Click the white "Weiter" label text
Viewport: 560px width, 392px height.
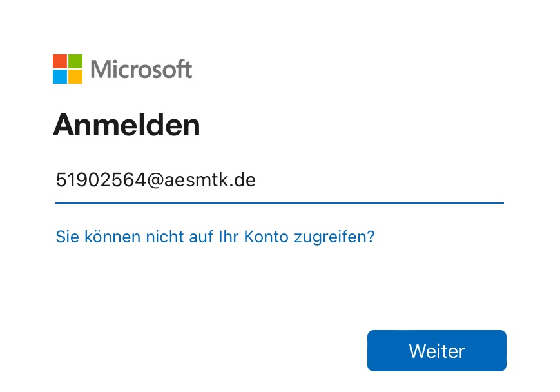pos(437,351)
